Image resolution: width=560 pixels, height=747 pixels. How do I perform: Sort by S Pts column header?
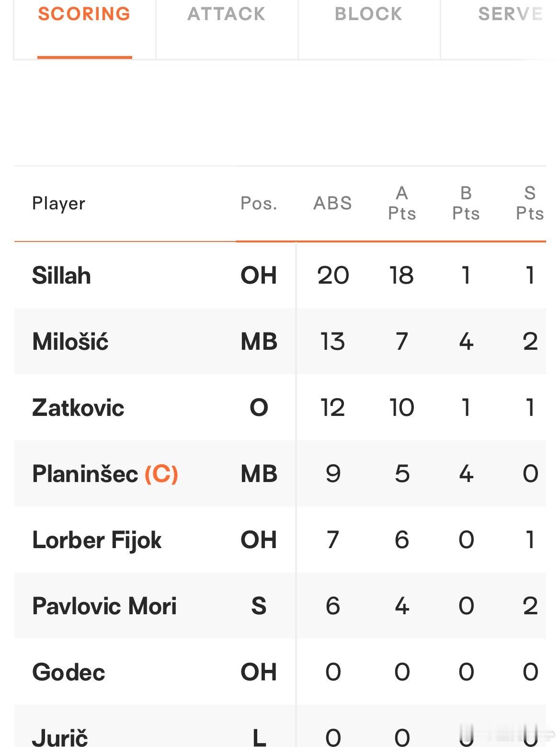point(530,203)
